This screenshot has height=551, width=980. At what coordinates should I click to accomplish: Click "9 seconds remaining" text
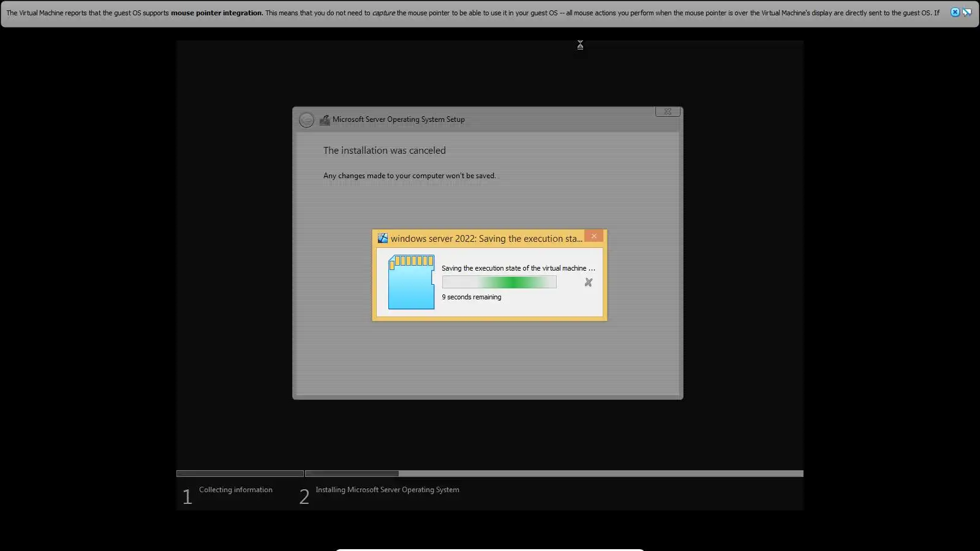[472, 297]
